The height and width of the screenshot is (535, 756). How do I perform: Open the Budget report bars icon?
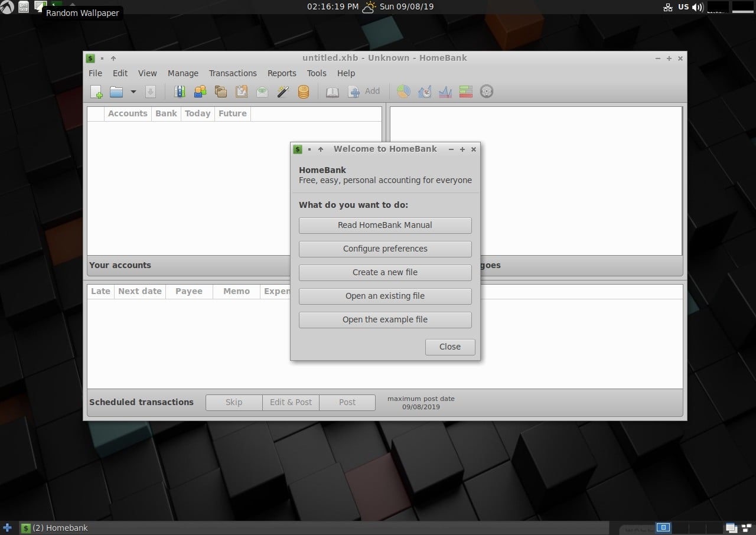[x=465, y=92]
